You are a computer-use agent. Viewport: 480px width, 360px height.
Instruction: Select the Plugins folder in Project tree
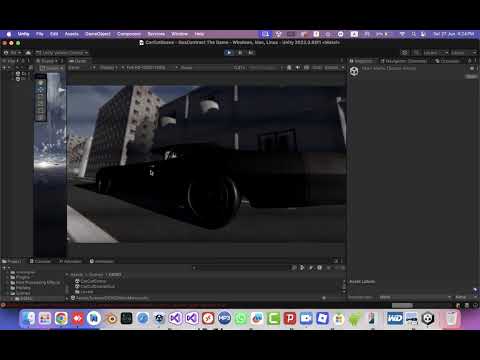20,277
